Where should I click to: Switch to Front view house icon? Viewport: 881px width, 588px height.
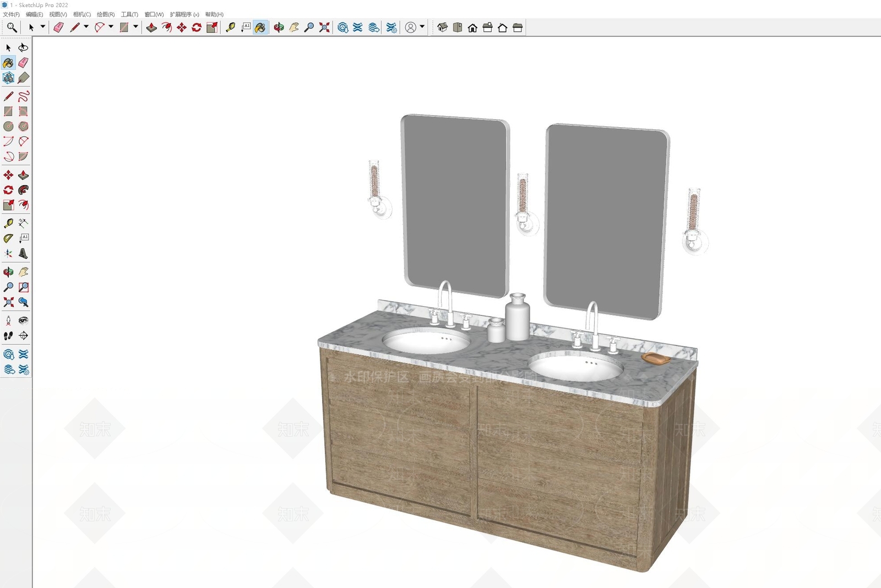pos(472,27)
